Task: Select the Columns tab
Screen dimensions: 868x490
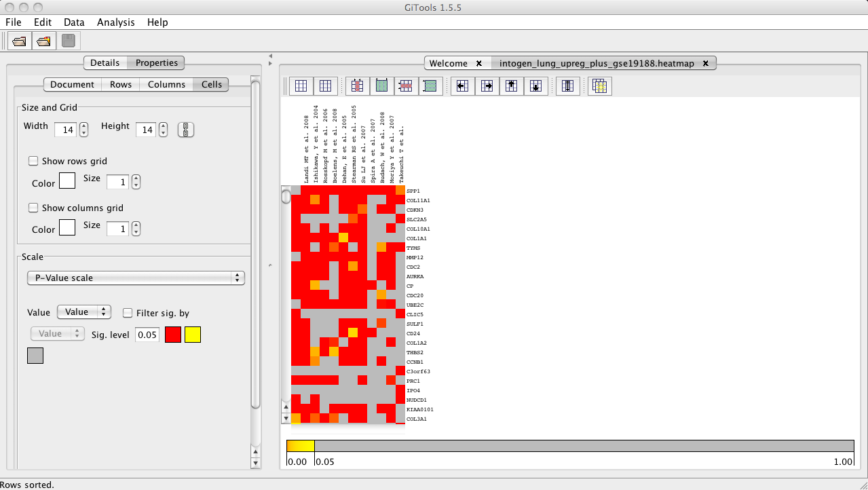Action: [166, 85]
